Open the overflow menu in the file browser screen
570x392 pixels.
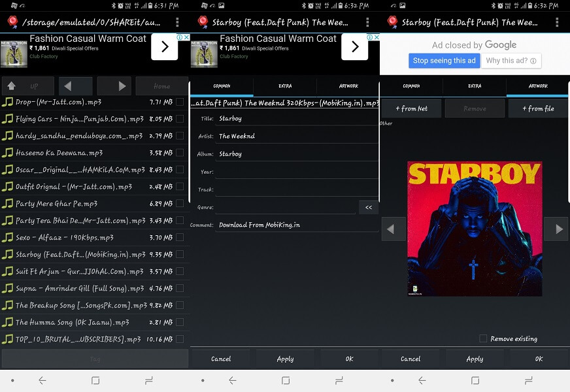click(177, 22)
